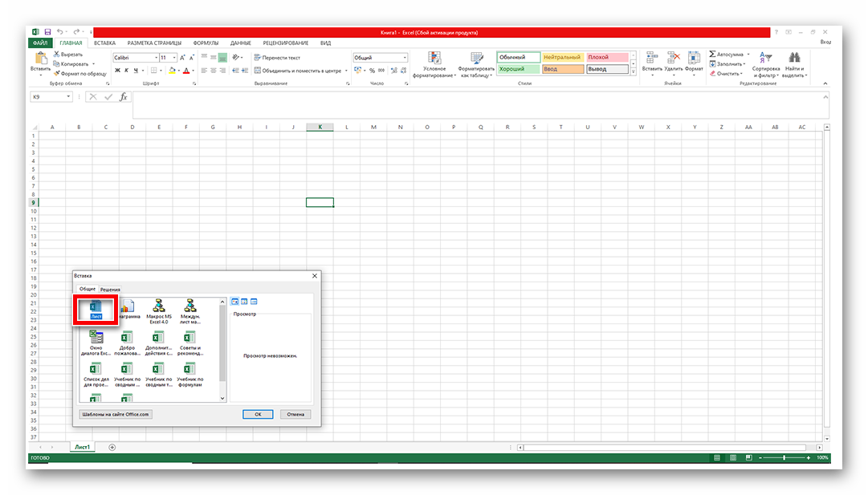
Task: Select the Добро пожаловать template
Action: (128, 343)
